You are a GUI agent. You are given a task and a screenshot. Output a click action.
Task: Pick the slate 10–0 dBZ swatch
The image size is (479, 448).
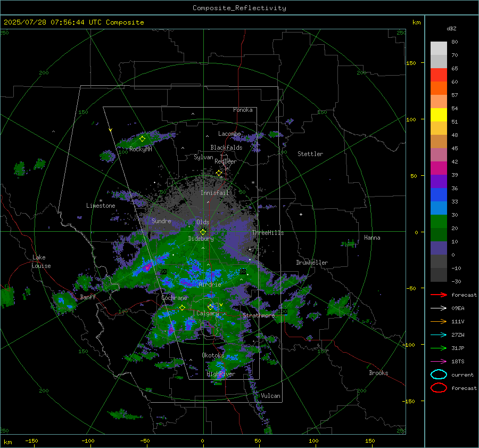[439, 248]
